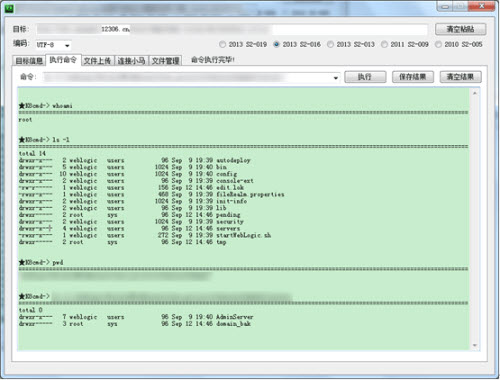The image size is (500, 380).
Task: Click the 保存结果 button
Action: point(413,77)
